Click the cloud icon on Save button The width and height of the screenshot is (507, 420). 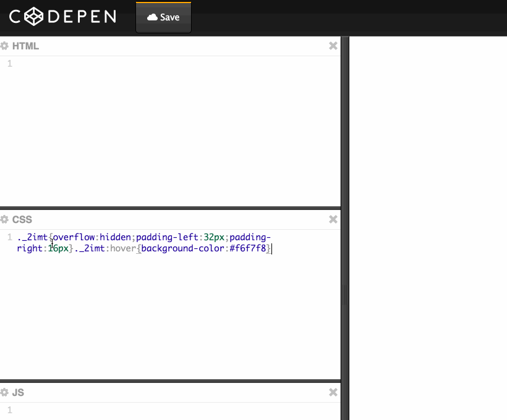152,17
